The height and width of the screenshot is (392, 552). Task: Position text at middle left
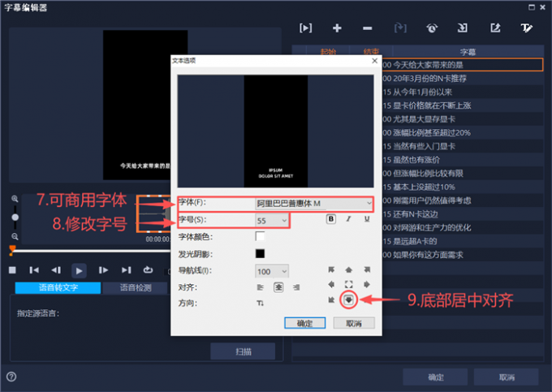pyautogui.click(x=331, y=284)
